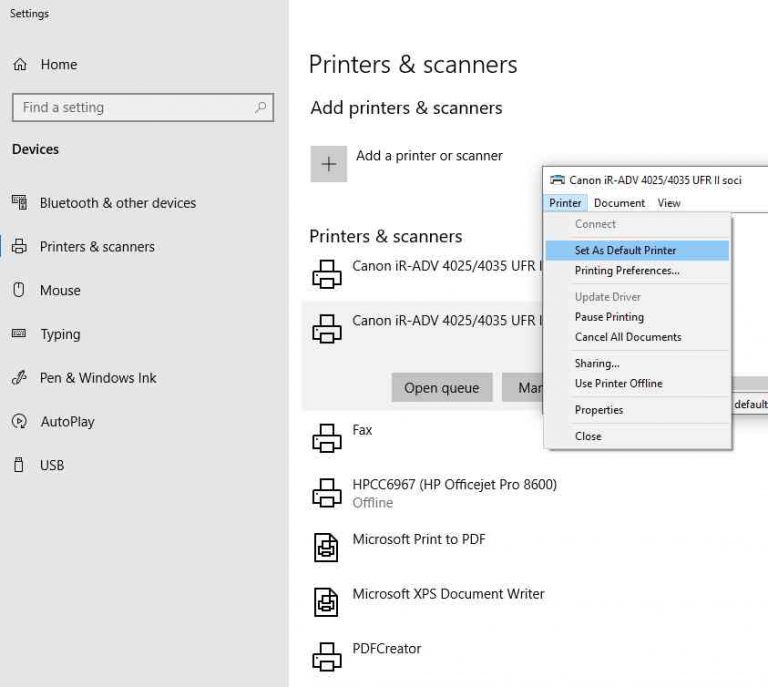The width and height of the screenshot is (768, 687).
Task: Type in the Find a setting field
Action: (130, 108)
